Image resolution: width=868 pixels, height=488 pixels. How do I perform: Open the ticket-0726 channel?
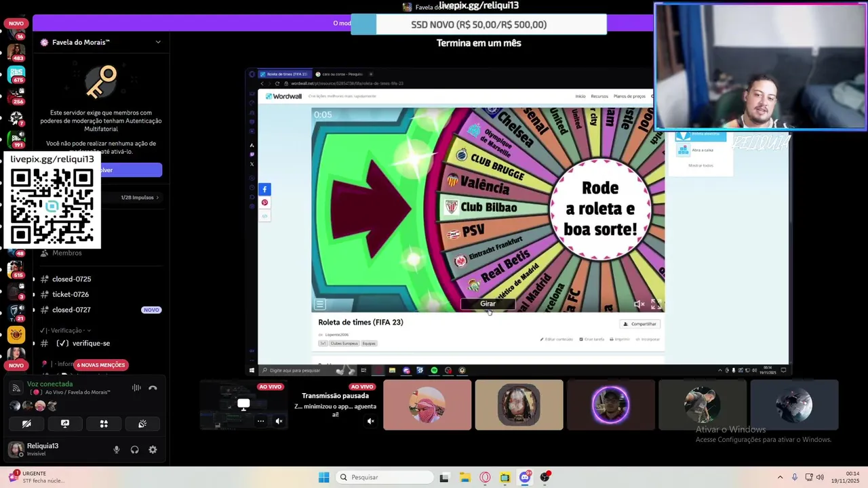tap(71, 295)
